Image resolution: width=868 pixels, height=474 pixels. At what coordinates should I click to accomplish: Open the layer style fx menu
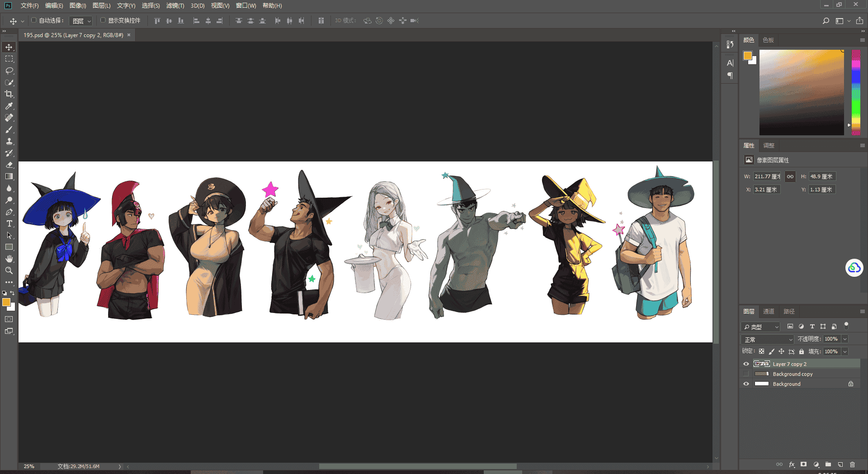[792, 465]
